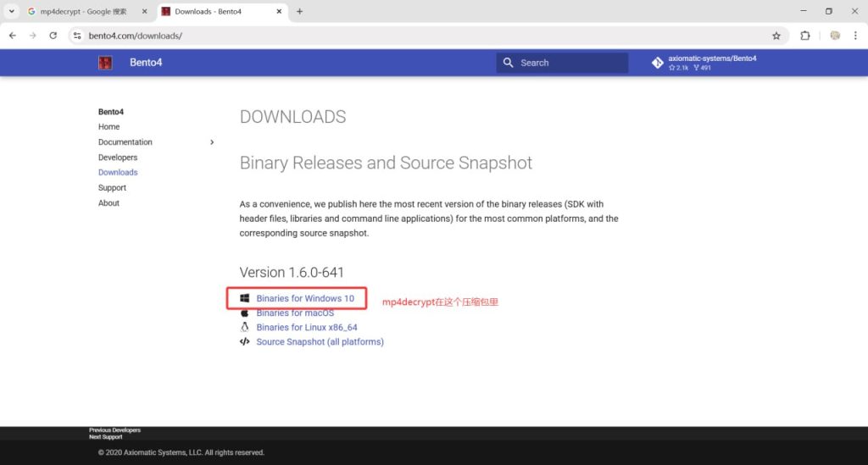Viewport: 868px width, 465px height.
Task: Click the magnifier icon in search box
Action: [509, 63]
